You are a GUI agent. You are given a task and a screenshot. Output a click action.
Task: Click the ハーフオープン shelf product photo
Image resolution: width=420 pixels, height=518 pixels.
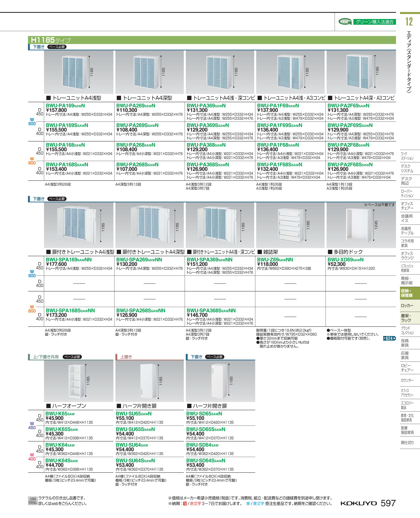79,381
